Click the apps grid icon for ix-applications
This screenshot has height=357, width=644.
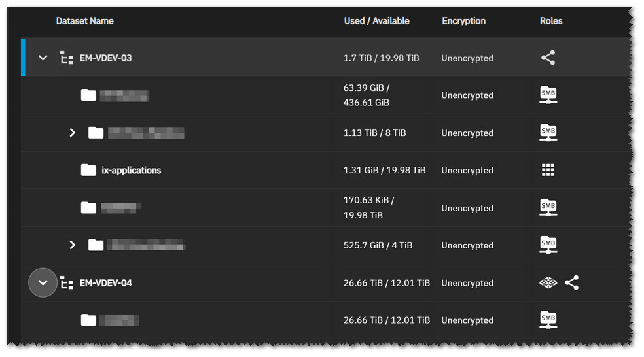pos(548,170)
